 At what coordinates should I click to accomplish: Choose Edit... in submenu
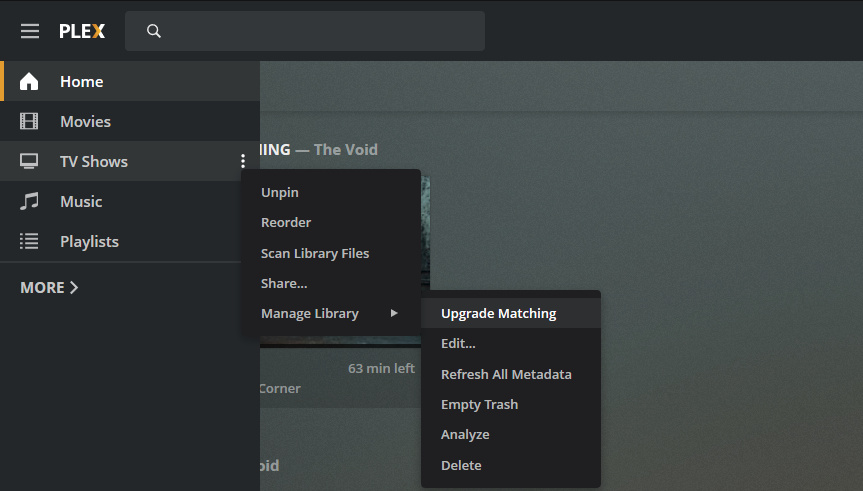pos(511,343)
